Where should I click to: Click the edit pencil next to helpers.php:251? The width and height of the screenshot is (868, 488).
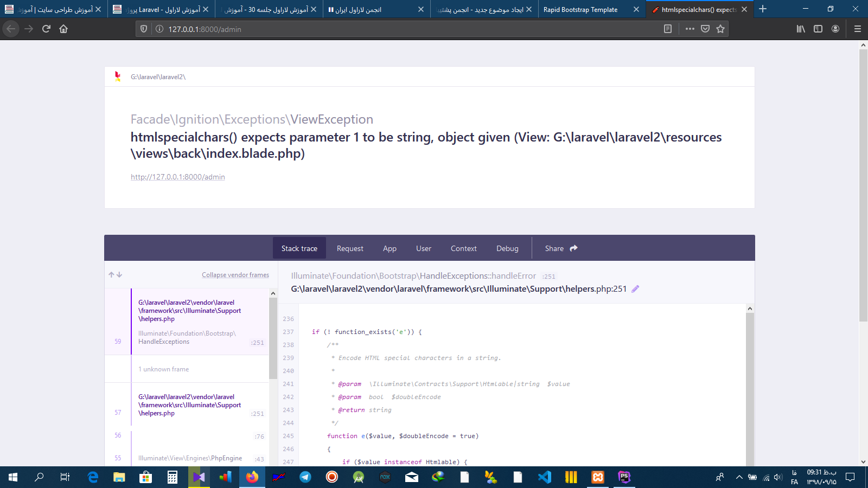[x=635, y=289]
